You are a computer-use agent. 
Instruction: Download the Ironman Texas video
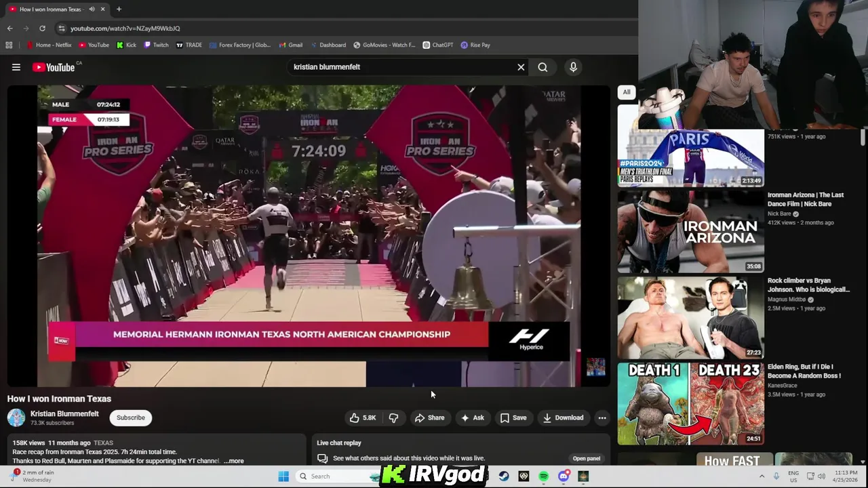(x=563, y=418)
